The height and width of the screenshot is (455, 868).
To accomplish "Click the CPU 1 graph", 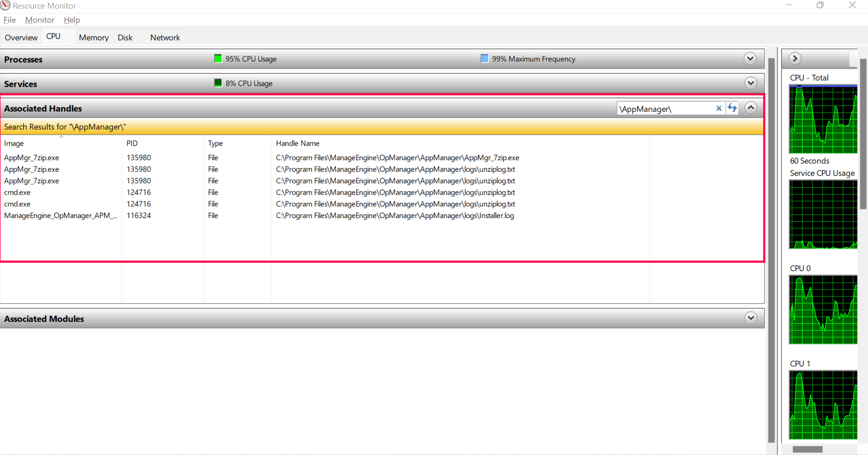I will coord(823,405).
